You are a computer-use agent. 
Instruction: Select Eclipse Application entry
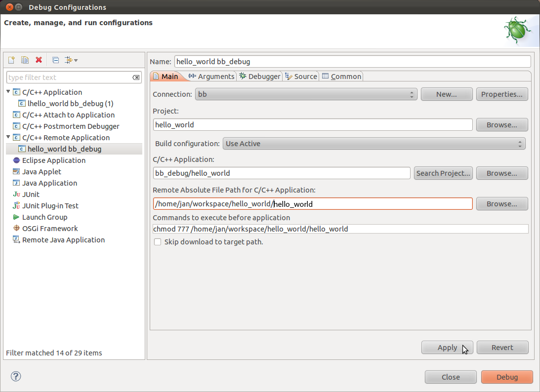(x=54, y=160)
